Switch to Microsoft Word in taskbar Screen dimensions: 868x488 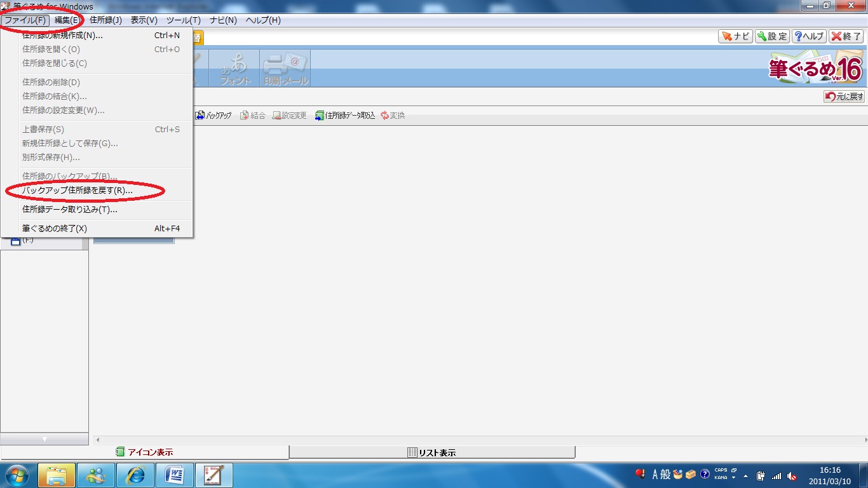coord(175,475)
